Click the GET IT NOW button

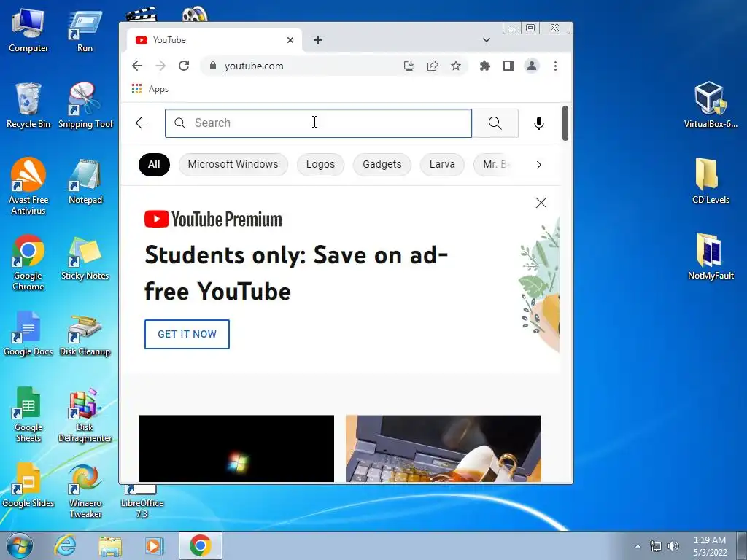tap(187, 334)
